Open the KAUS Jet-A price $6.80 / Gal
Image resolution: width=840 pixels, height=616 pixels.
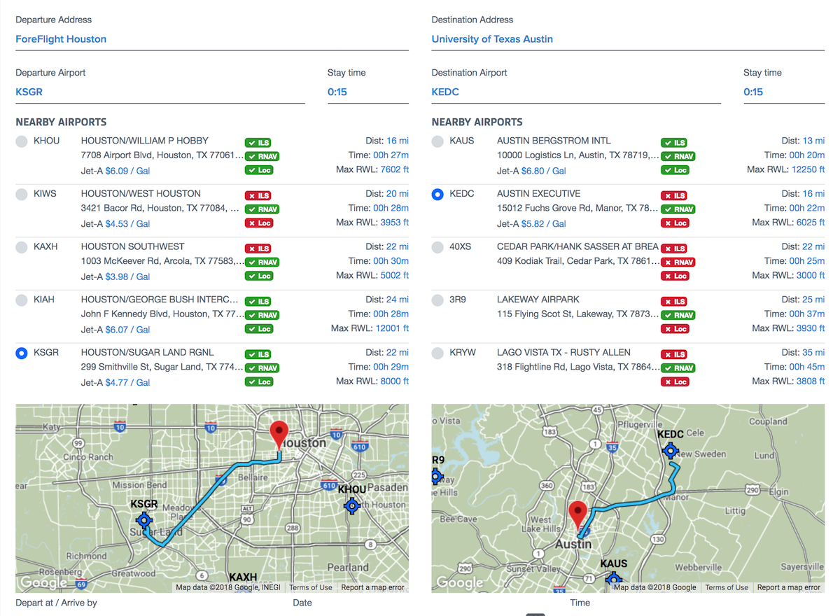tap(543, 171)
